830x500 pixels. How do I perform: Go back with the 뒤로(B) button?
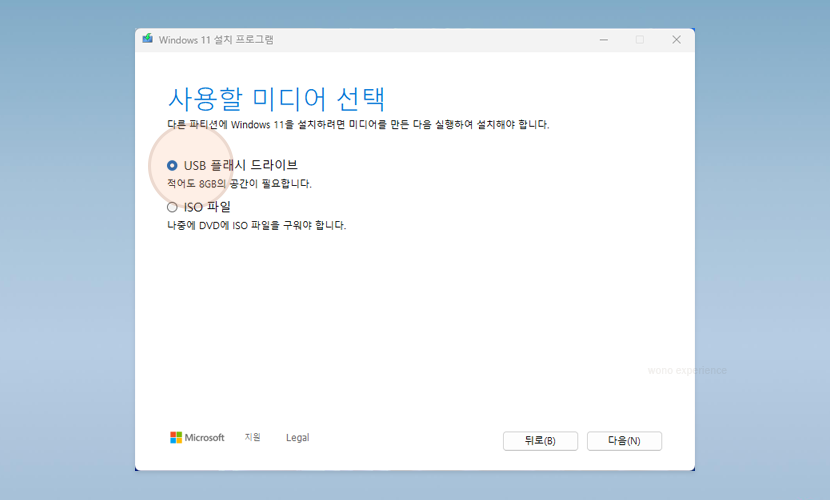pyautogui.click(x=540, y=441)
